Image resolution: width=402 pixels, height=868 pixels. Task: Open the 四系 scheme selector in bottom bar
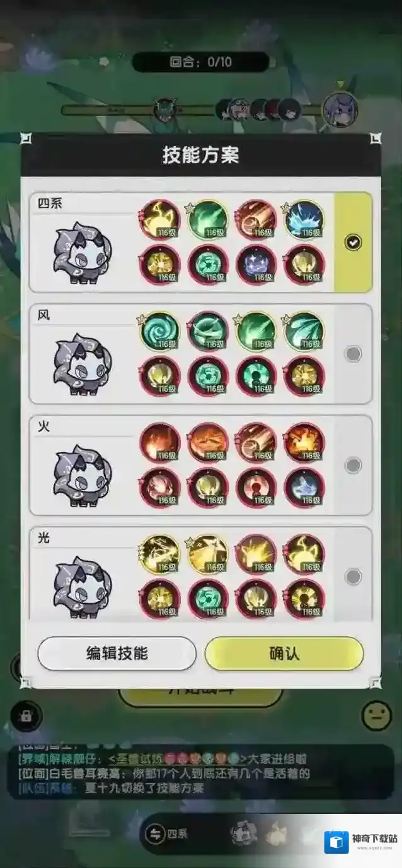click(x=168, y=835)
